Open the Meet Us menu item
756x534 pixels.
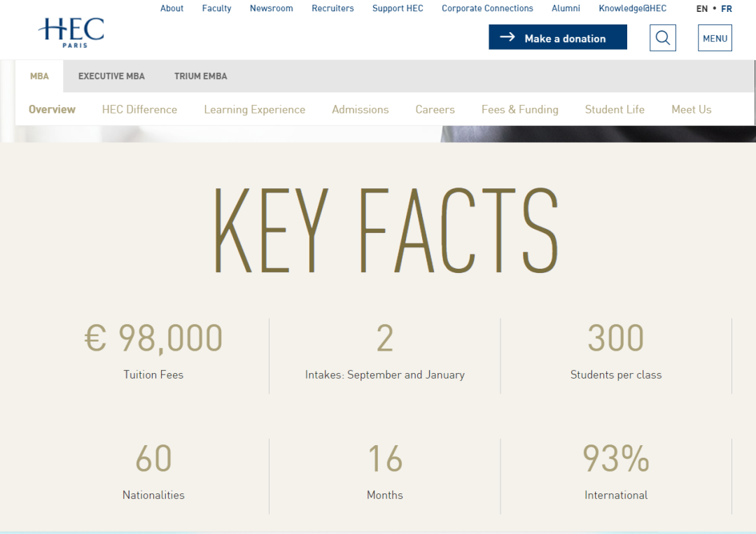coord(692,109)
